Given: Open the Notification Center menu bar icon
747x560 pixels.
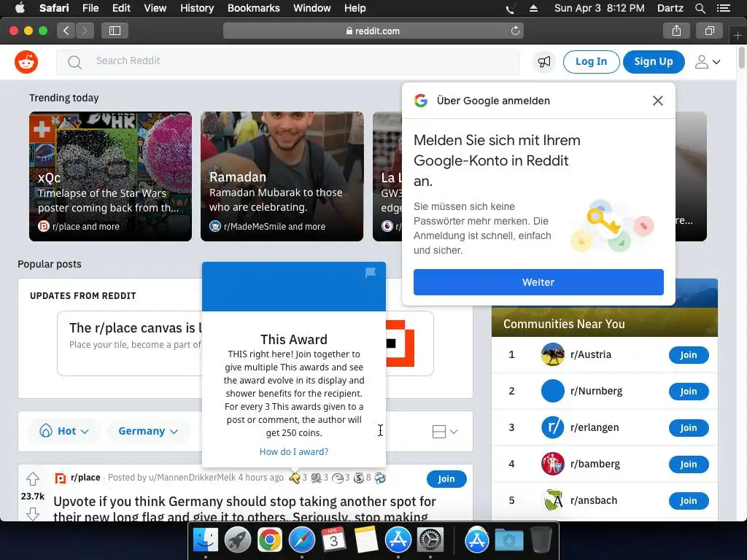Looking at the screenshot, I should [x=724, y=8].
